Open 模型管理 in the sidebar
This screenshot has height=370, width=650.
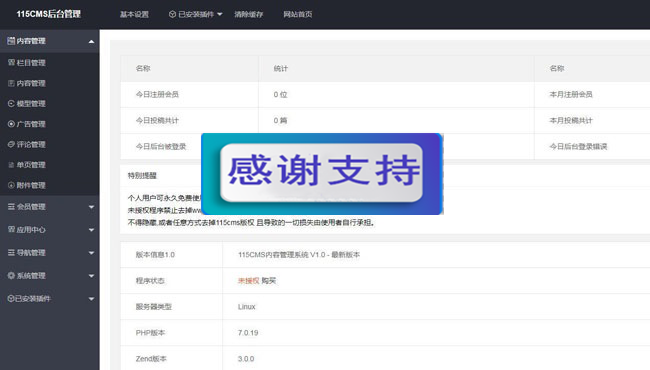tap(31, 104)
